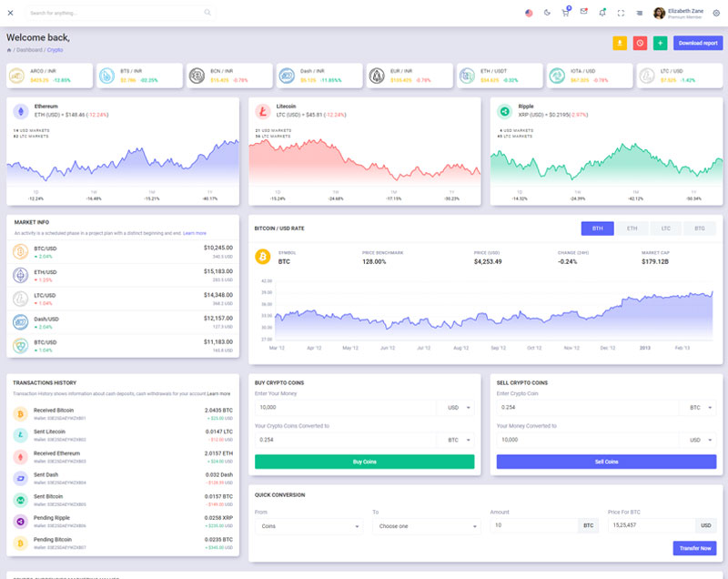Screen dimensions: 728x579
Task: Click the Download report button
Action: click(698, 43)
